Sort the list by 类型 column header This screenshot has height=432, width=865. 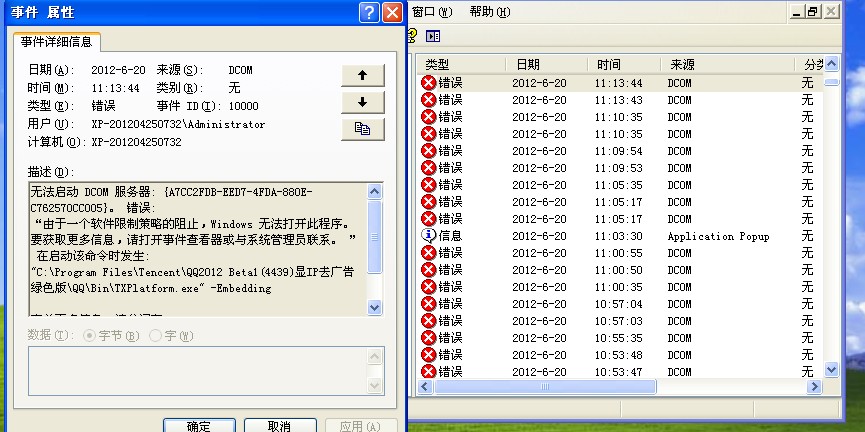coord(461,65)
